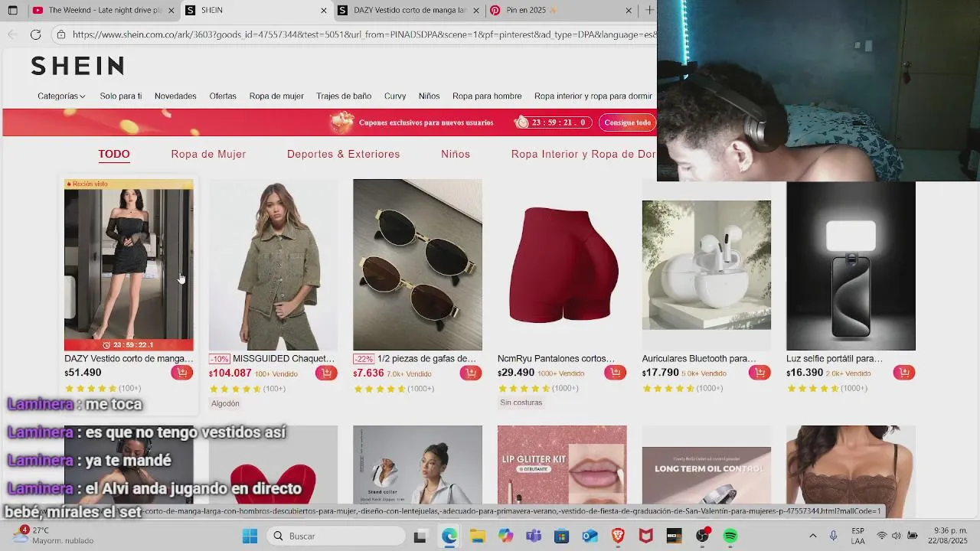Open McAfee from taskbar

pos(645,536)
